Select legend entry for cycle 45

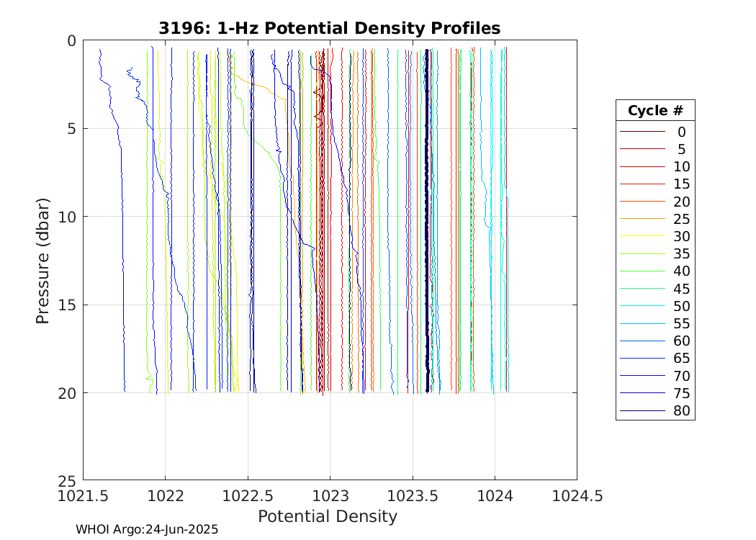click(654, 289)
